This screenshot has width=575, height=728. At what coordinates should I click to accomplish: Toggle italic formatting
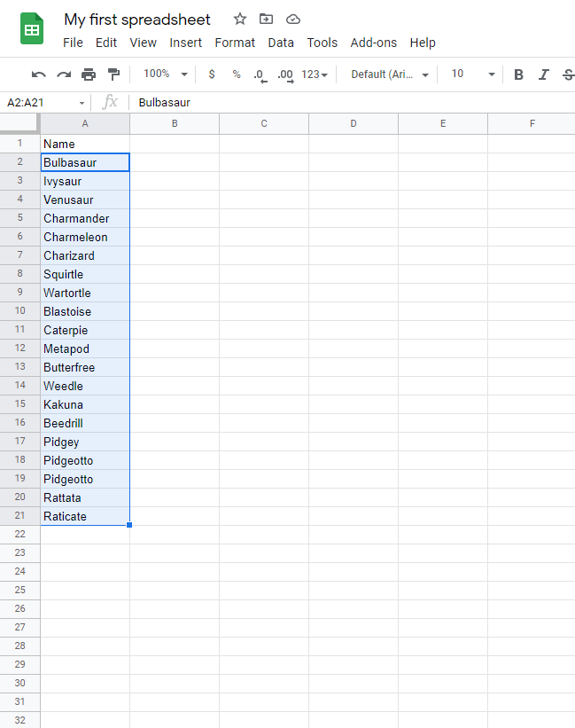(x=544, y=74)
